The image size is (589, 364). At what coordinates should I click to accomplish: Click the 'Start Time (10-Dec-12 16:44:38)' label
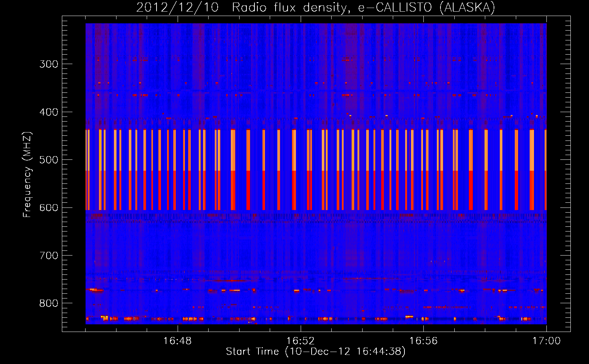pos(316,352)
